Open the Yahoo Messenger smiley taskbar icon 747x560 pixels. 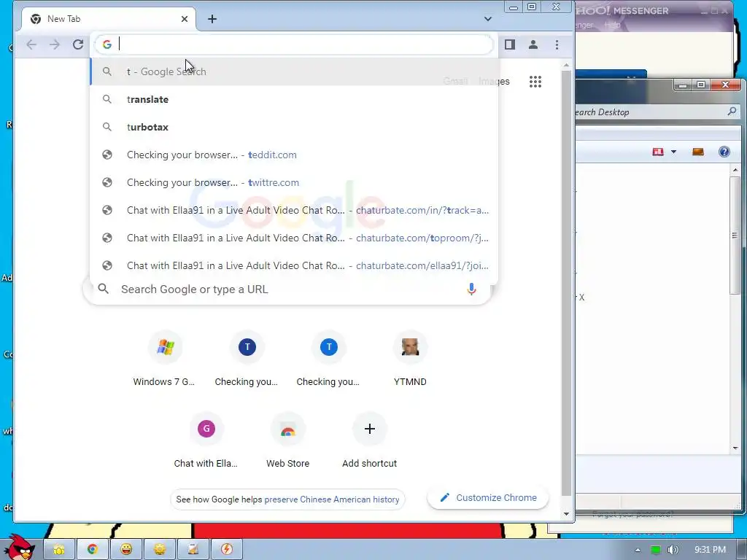(x=126, y=550)
